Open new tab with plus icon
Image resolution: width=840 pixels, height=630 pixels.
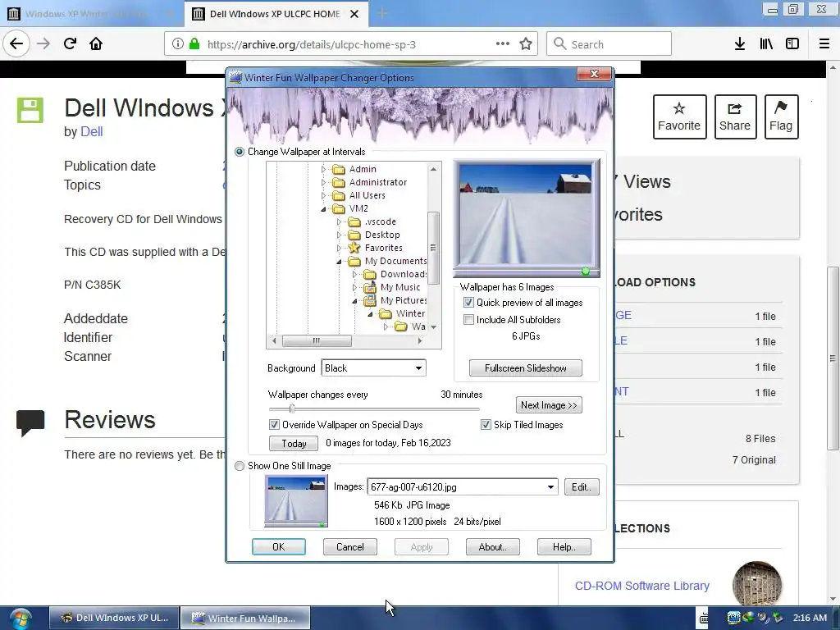click(x=382, y=14)
